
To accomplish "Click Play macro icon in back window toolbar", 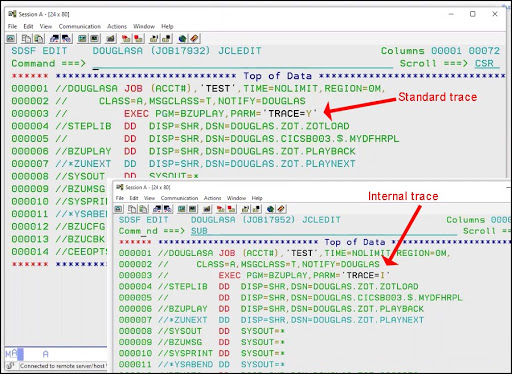I will (154, 39).
